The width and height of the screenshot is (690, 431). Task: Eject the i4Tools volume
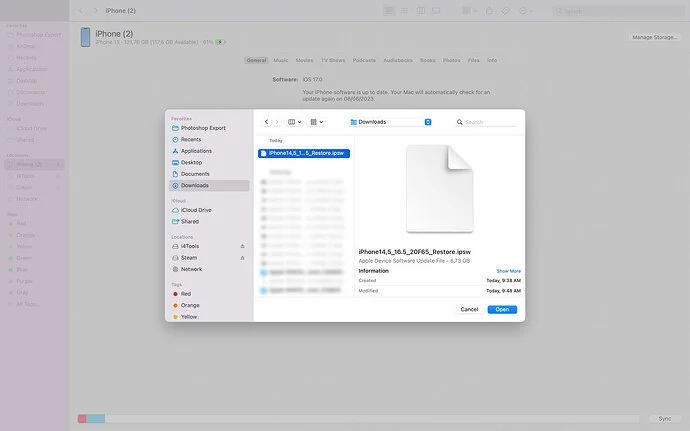click(x=242, y=246)
